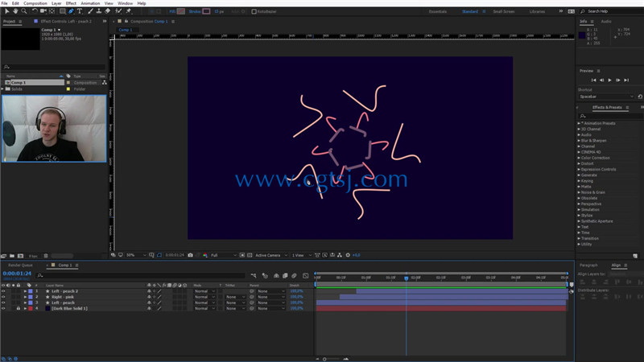This screenshot has height=362, width=644.
Task: Select the Brush tool
Action: [90, 11]
